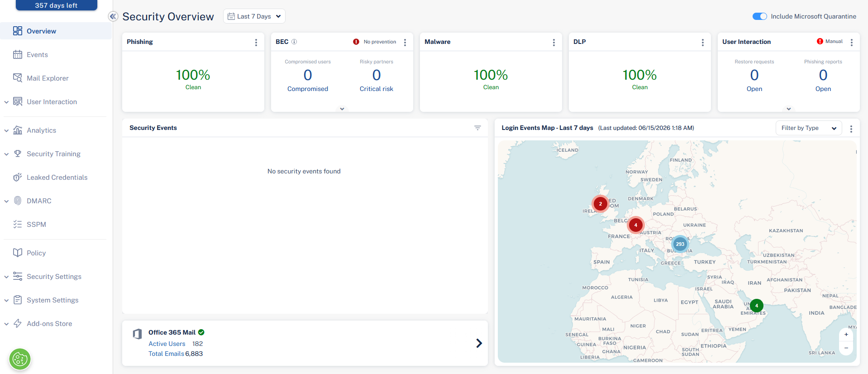Open the Overview page in the sidebar
Viewport: 868px width, 374px height.
56,31
